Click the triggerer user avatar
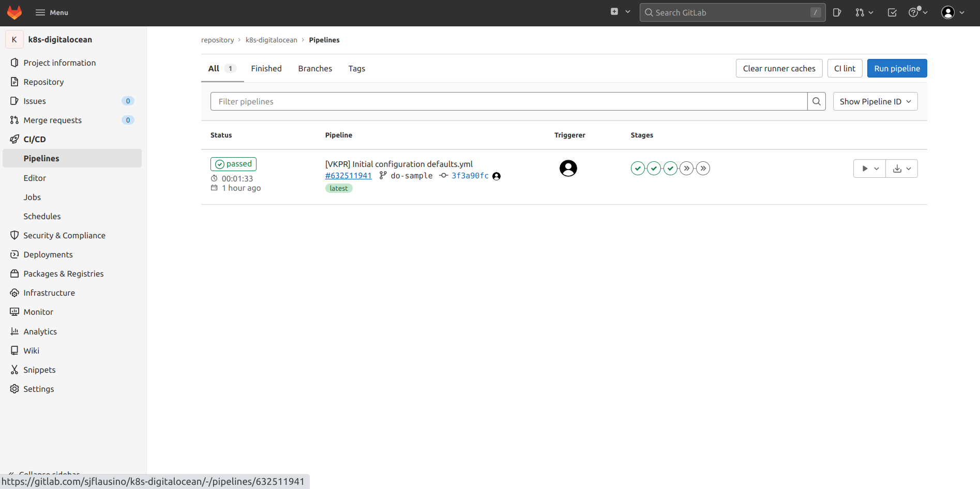The height and width of the screenshot is (489, 980). 568,168
